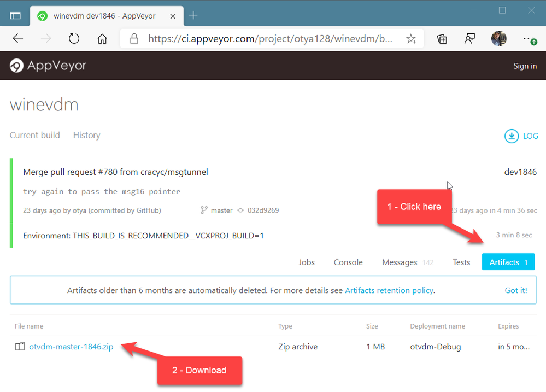
Task: Select the Artifacts tab
Action: [508, 262]
